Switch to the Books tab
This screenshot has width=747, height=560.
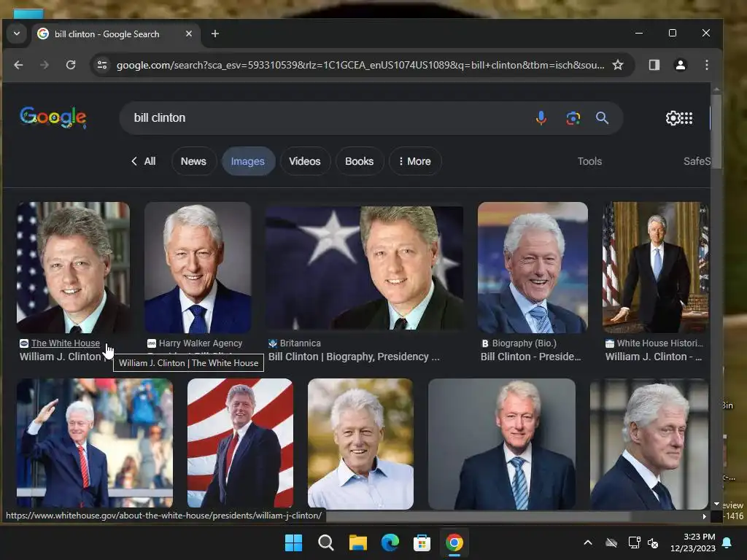pyautogui.click(x=359, y=161)
